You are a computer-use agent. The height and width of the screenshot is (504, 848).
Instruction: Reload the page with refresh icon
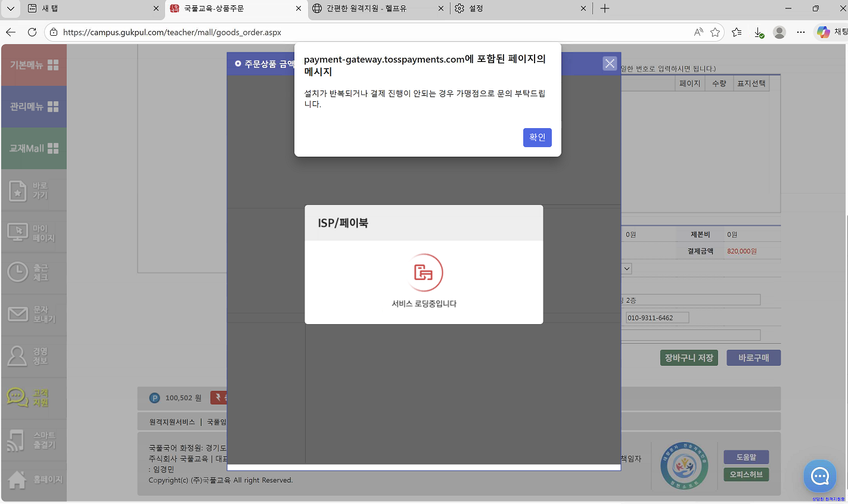(32, 32)
